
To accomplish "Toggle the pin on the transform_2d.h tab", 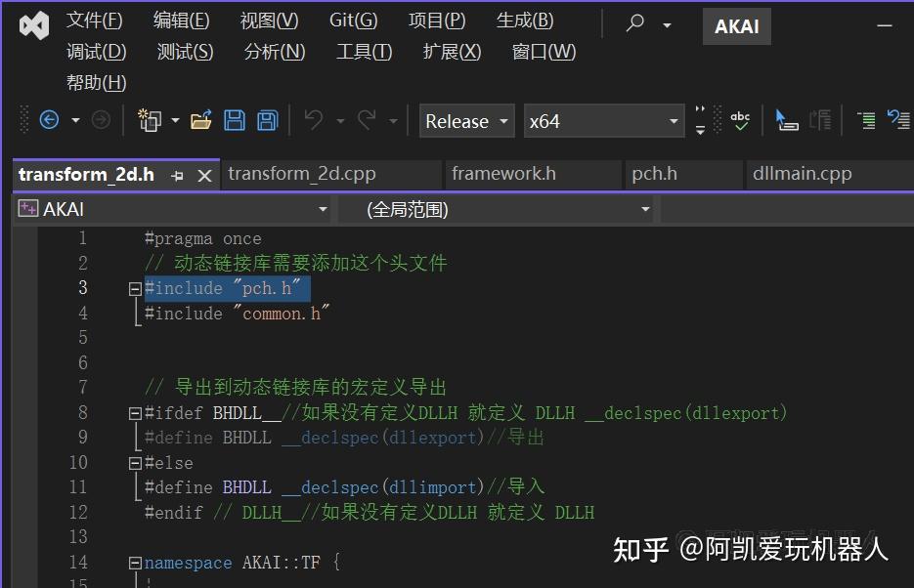I will [x=177, y=174].
